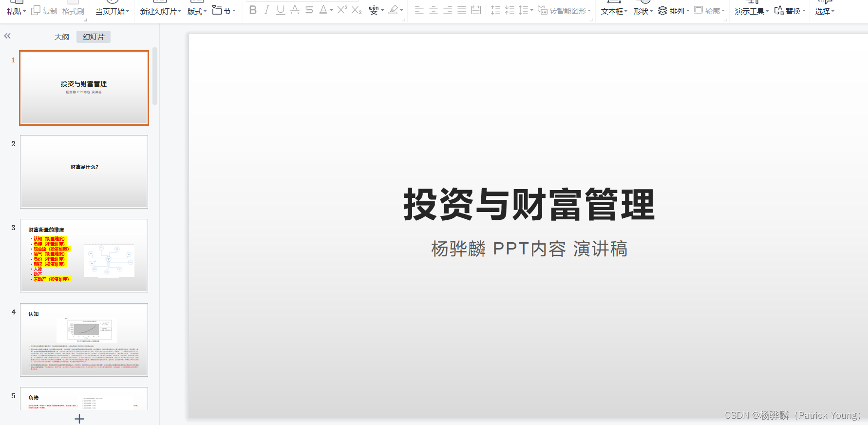Toggle Italic formatting button
The height and width of the screenshot is (425, 868).
(266, 10)
